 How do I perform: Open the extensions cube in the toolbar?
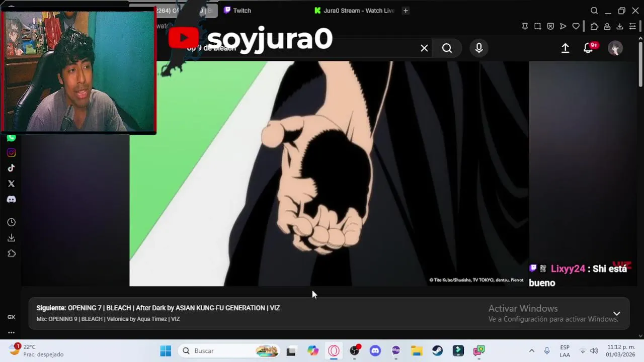(594, 26)
